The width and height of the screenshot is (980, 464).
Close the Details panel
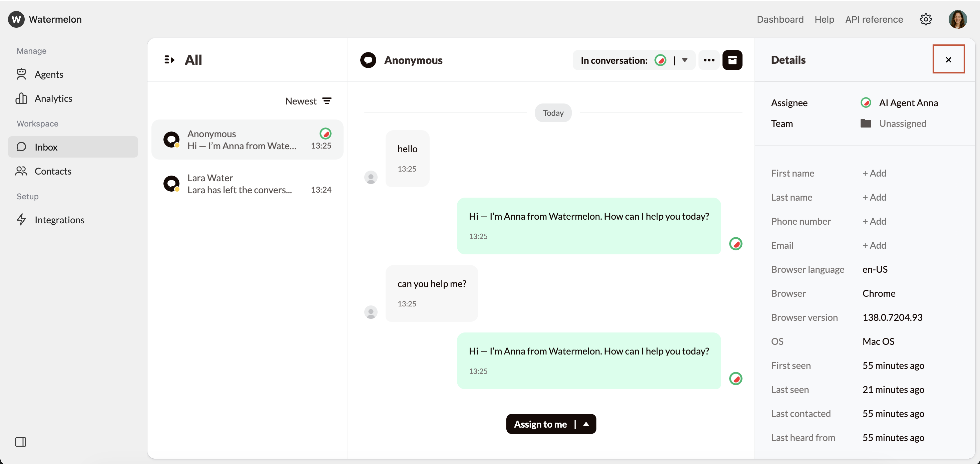[948, 59]
